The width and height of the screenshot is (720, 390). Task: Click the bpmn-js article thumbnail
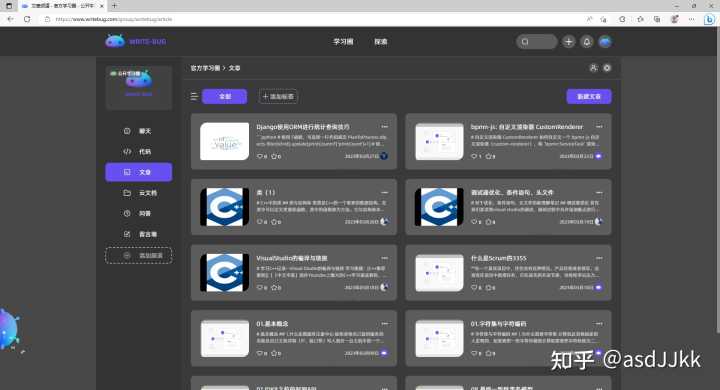tap(439, 141)
